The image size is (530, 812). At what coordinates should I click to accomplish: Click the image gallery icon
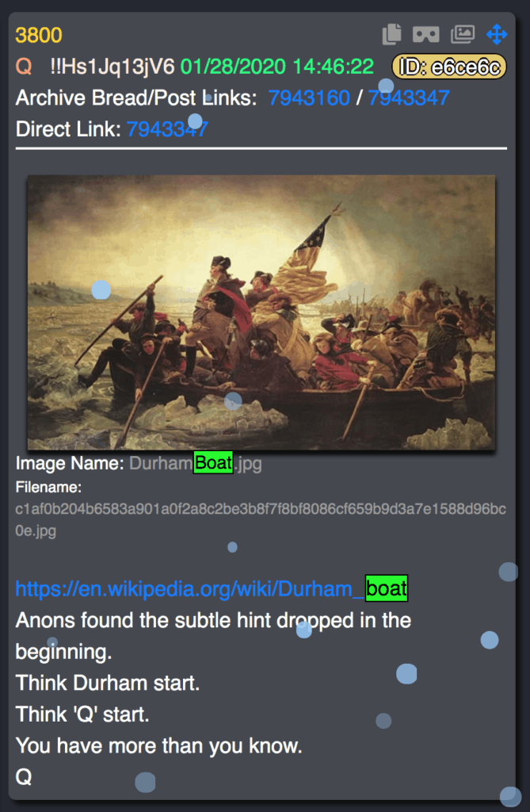point(463,34)
